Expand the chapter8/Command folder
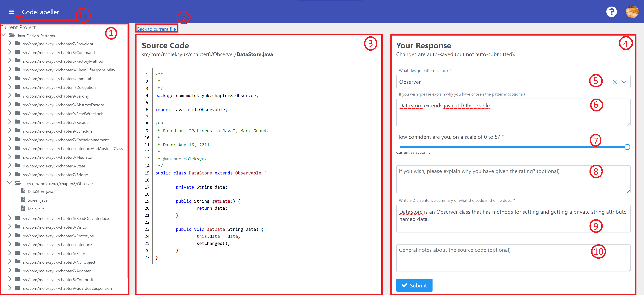The image size is (644, 295). [10, 52]
